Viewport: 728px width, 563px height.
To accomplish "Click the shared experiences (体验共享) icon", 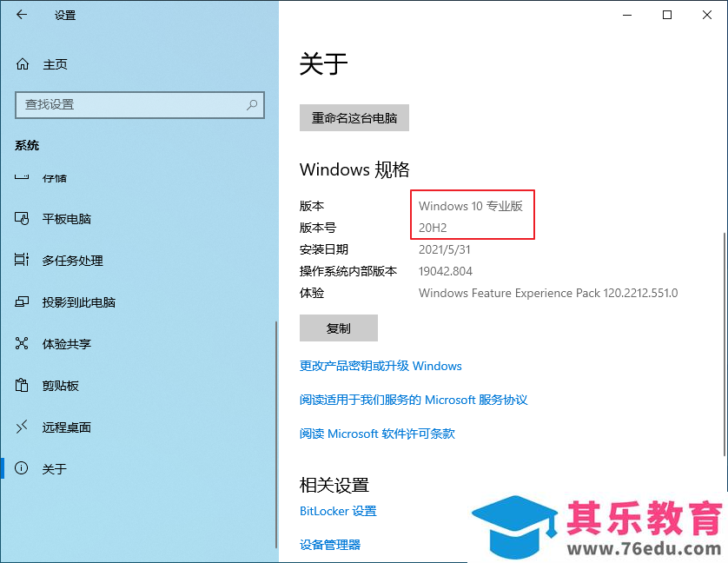I will click(x=22, y=343).
